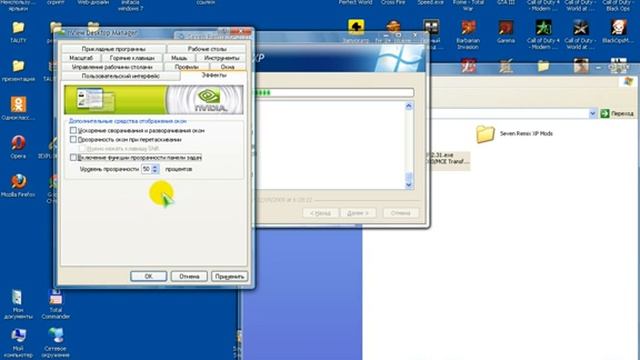This screenshot has height=360, width=640.
Task: Click installer log scrollbar up arrow
Action: tap(409, 106)
